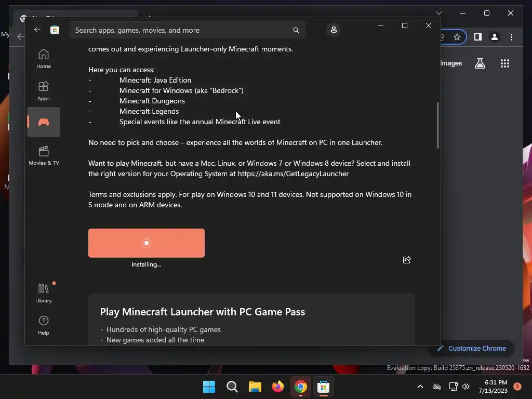Open Chrome Search Labs flask icon
532x399 pixels.
click(480, 63)
